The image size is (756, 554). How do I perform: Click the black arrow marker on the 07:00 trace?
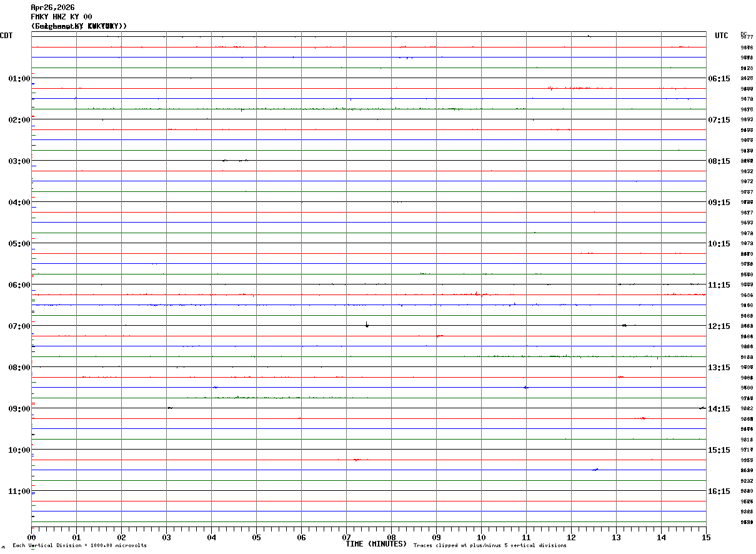[367, 324]
